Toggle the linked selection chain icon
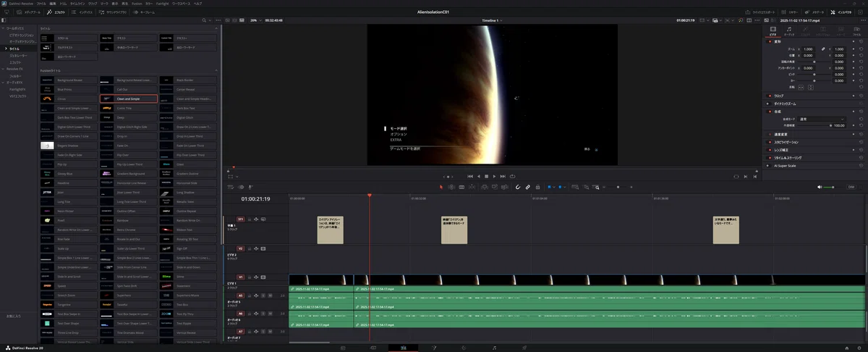Screen dimensions: 868x352 pyautogui.click(x=527, y=187)
